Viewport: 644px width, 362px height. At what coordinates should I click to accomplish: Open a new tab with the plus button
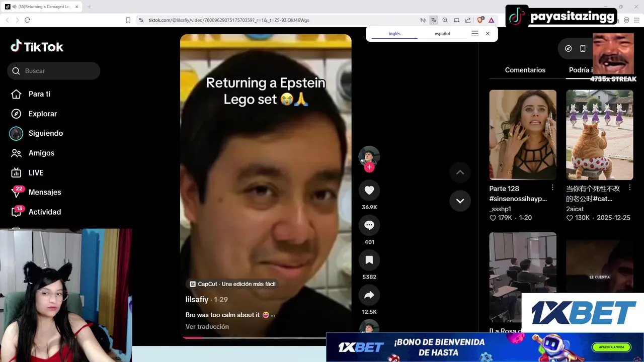89,7
